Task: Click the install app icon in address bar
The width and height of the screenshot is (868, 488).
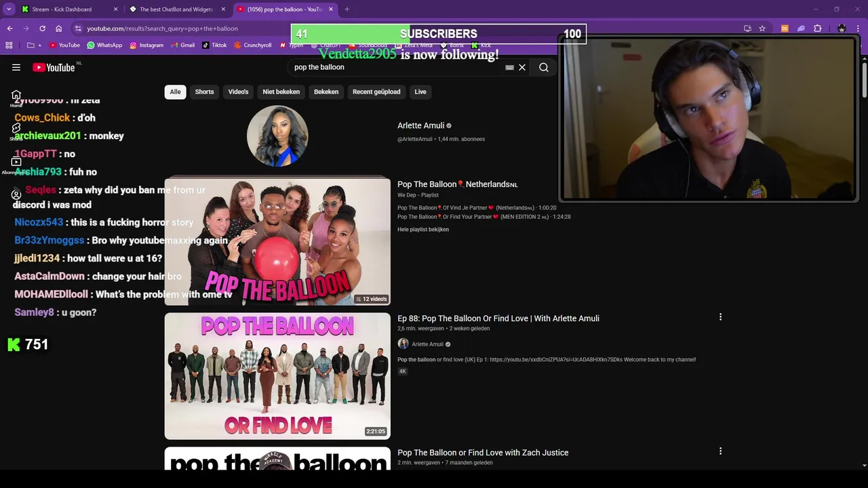Action: [x=747, y=28]
